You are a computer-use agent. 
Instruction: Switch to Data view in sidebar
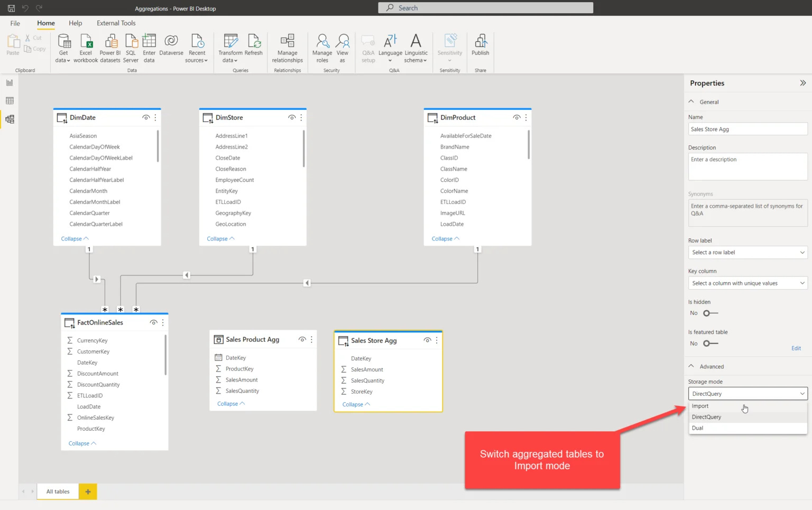coord(10,100)
